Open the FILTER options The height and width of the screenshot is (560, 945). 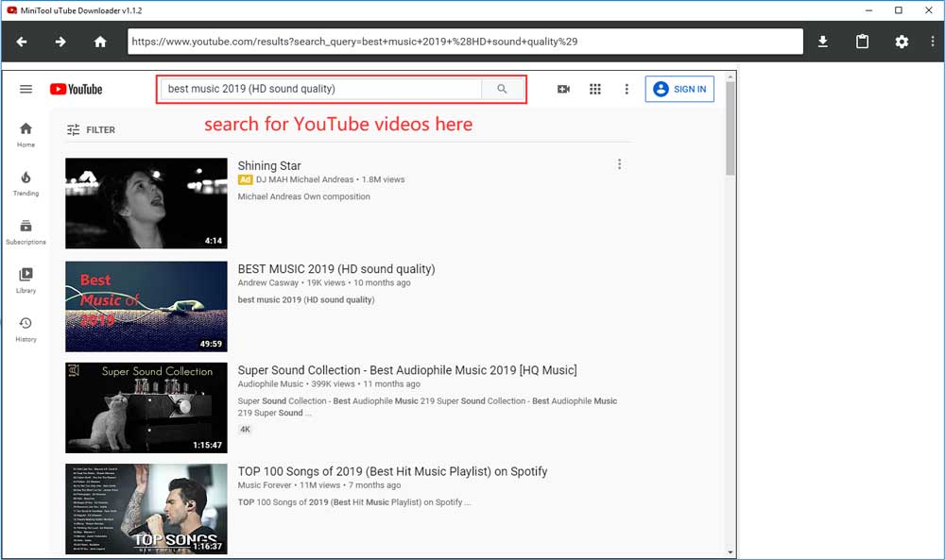(x=91, y=129)
